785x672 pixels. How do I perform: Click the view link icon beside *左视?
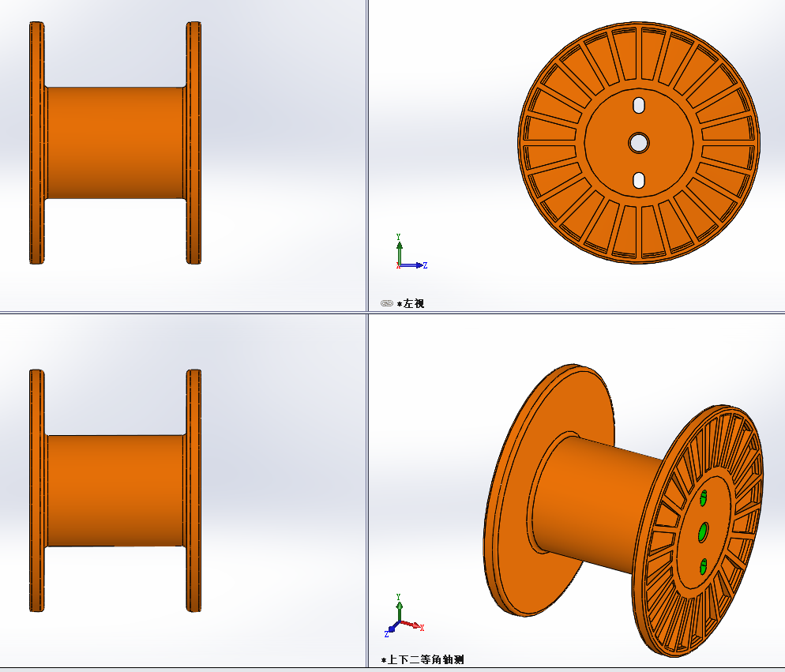(386, 303)
